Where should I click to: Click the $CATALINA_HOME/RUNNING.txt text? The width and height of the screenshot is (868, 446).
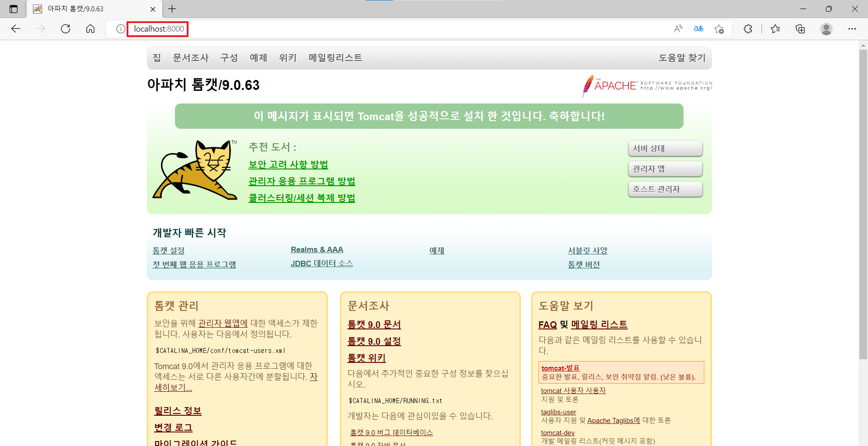(396, 401)
